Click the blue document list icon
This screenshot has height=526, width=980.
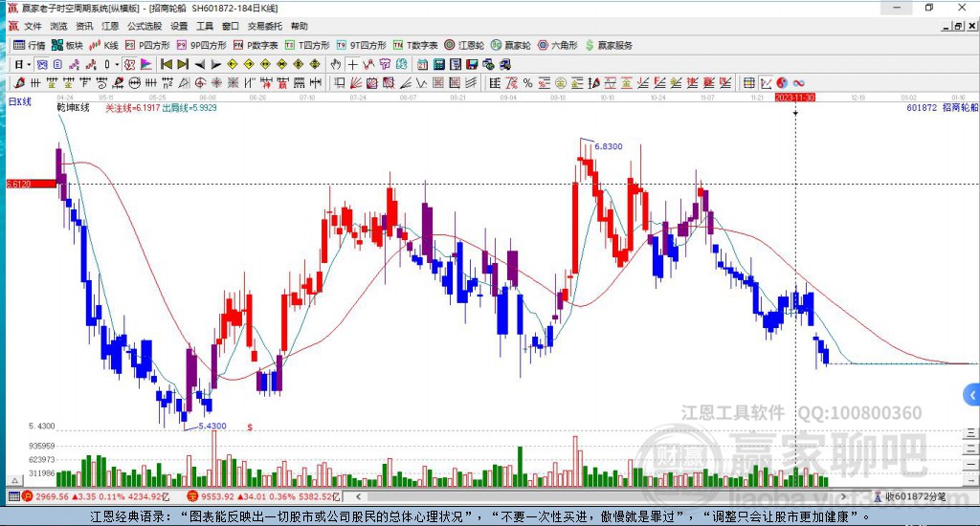coord(57,64)
